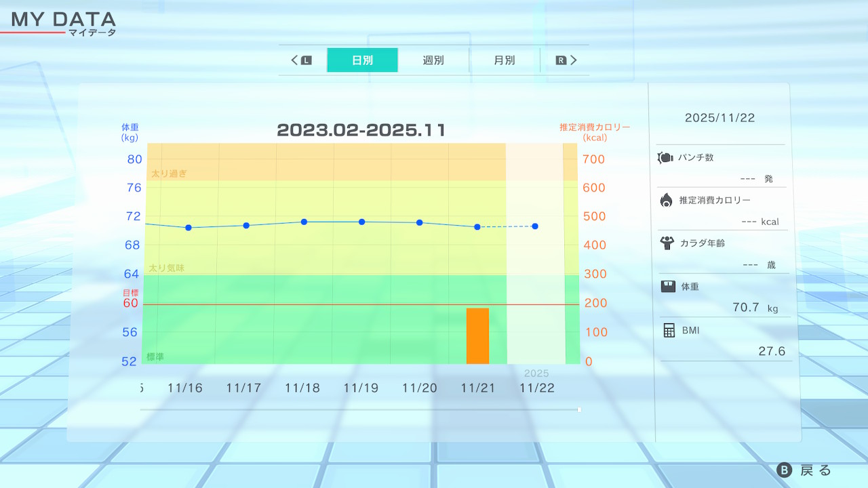Click the right chevron arrow beside R
This screenshot has width=868, height=488.
click(x=574, y=60)
